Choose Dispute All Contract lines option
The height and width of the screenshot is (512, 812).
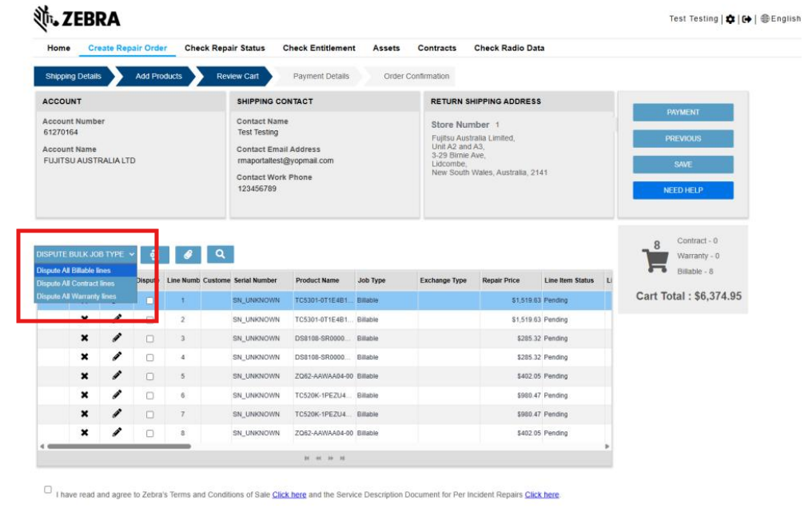[x=86, y=284]
